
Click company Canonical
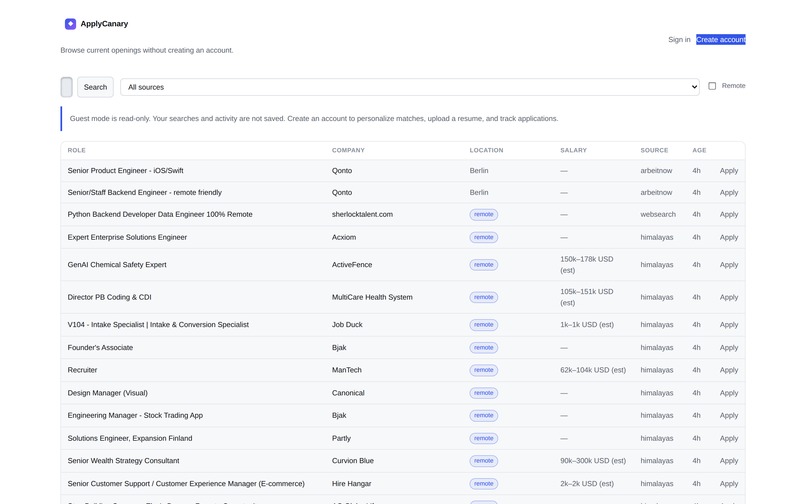(348, 393)
